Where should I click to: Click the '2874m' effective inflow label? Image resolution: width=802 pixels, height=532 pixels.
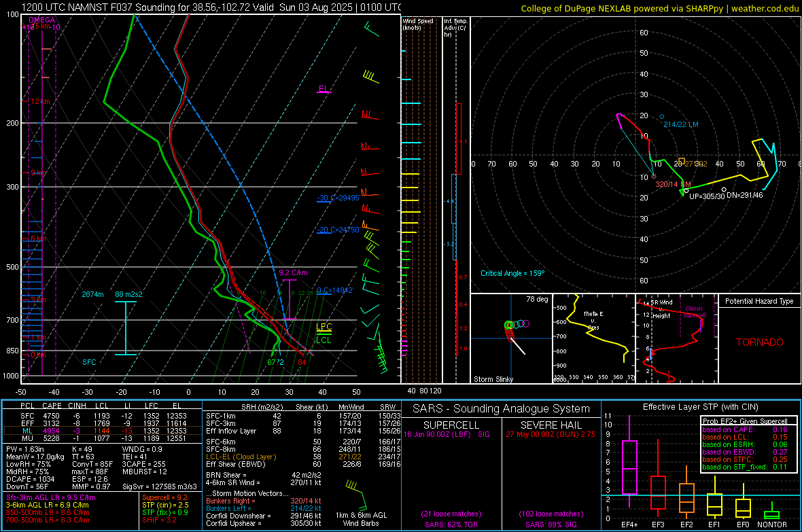click(92, 294)
